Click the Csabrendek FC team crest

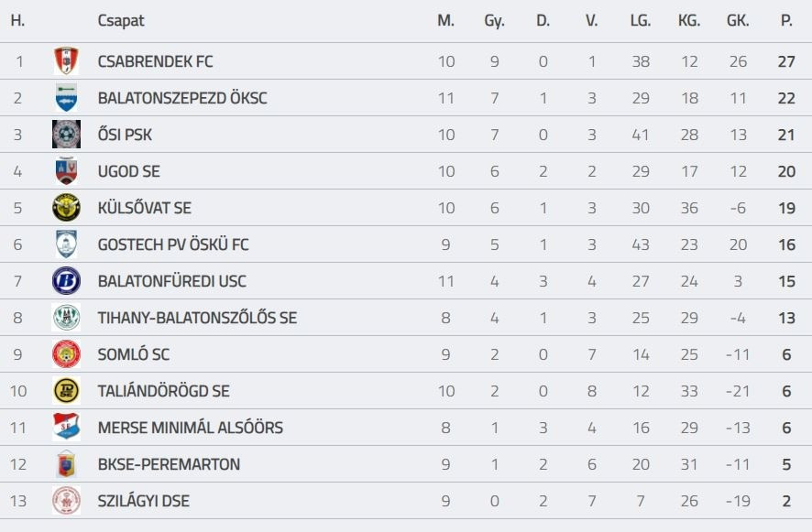[66, 61]
